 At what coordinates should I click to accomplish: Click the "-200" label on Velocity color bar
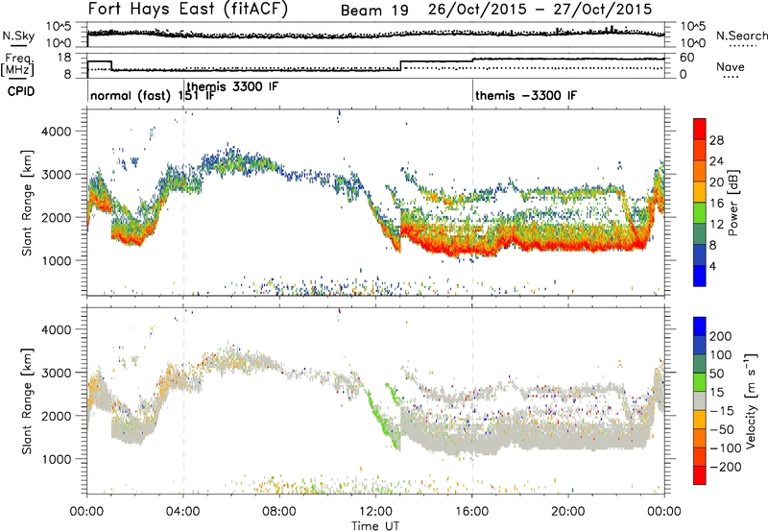[x=725, y=467]
